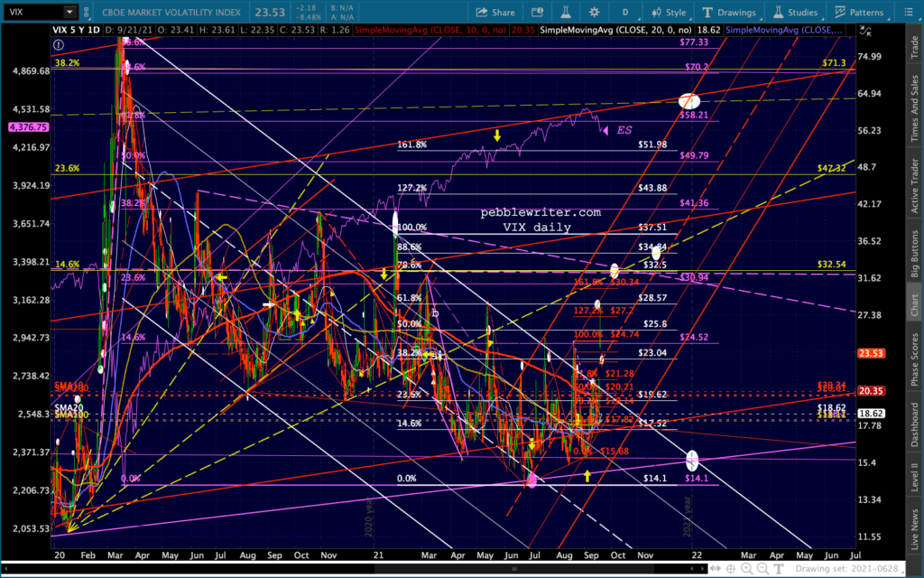Image resolution: width=924 pixels, height=578 pixels.
Task: Click the scroll left arrow on time axis
Action: tap(5, 569)
